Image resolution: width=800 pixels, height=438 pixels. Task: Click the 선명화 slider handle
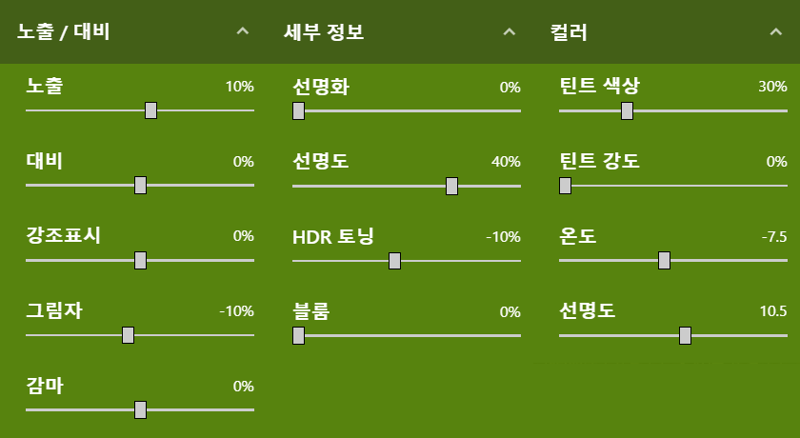point(298,111)
